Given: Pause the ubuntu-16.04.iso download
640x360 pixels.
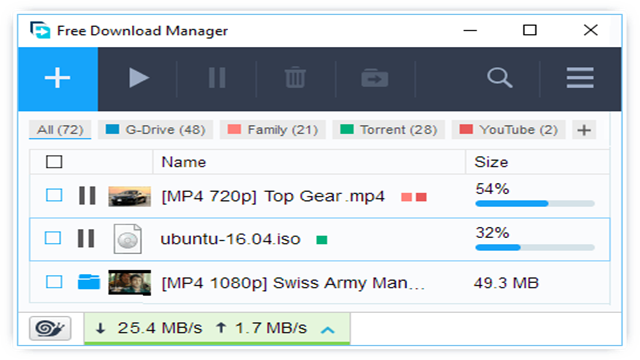Looking at the screenshot, I should click(x=86, y=238).
